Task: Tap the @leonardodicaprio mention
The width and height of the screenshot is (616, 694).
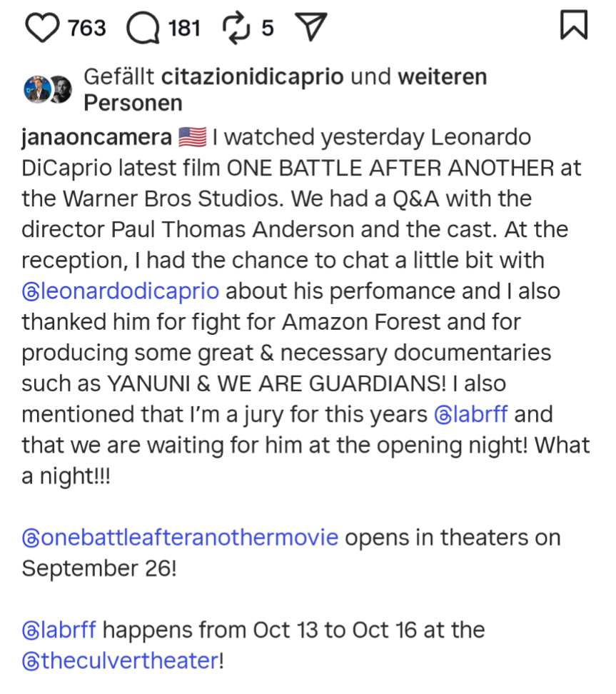Action: 121,291
